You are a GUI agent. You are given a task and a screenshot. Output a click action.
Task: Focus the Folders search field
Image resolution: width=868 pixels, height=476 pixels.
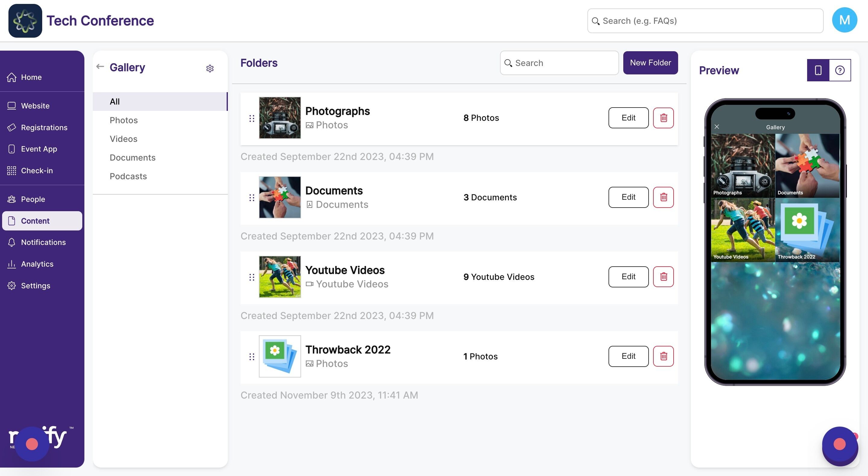[x=559, y=63]
